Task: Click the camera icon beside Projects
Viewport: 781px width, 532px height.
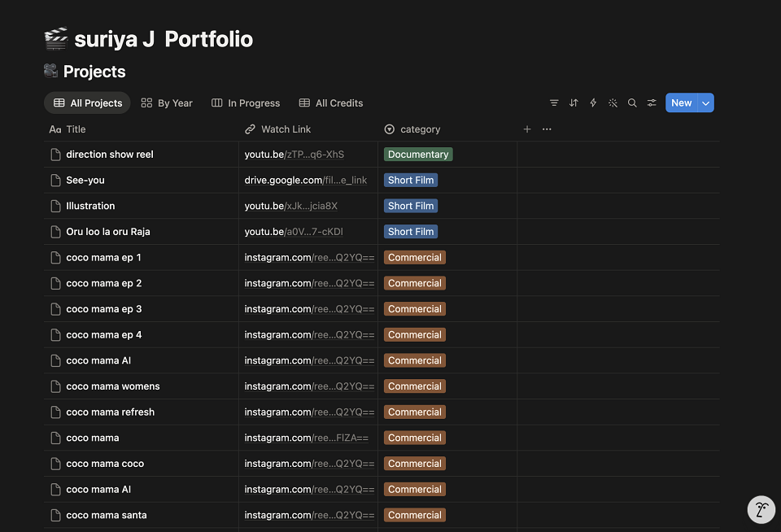Action: click(50, 72)
